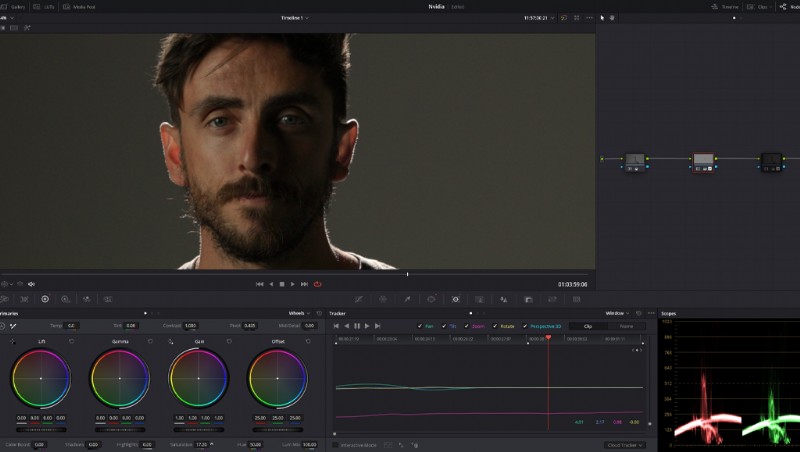This screenshot has height=452, width=800.
Task: Mute viewer audio speaker icon
Action: point(31,284)
